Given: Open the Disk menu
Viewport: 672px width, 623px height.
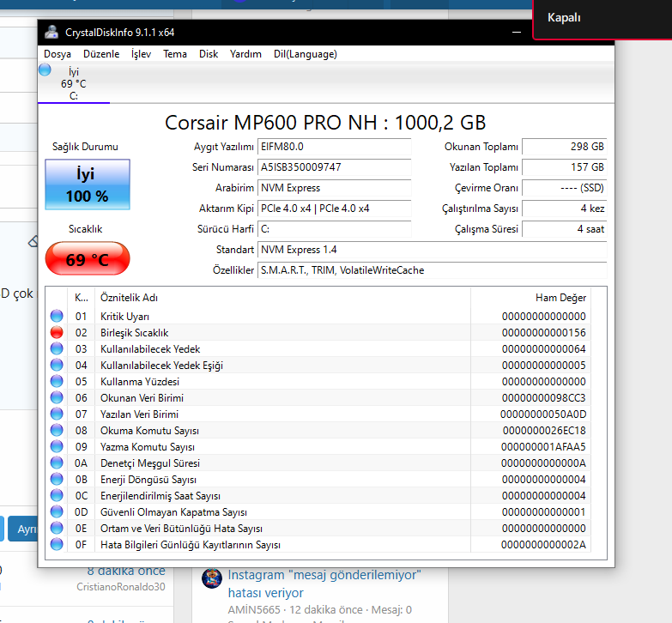Looking at the screenshot, I should tap(209, 54).
